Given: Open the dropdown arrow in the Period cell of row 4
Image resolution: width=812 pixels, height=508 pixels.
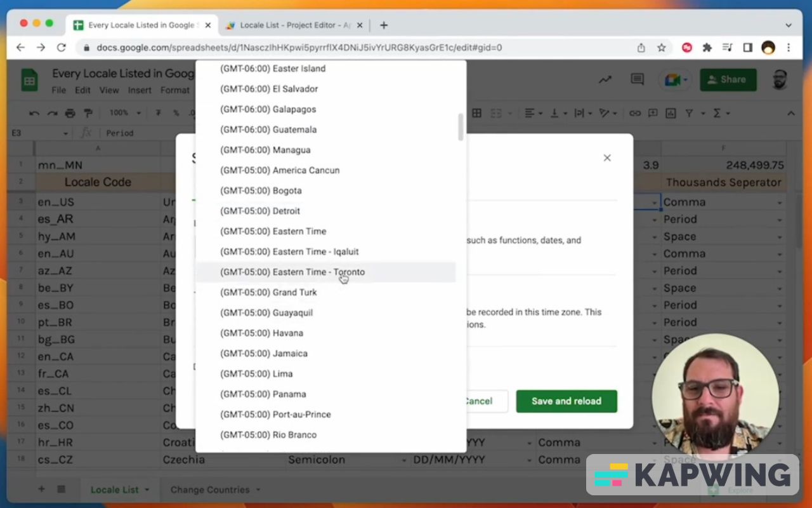Looking at the screenshot, I should click(x=780, y=220).
